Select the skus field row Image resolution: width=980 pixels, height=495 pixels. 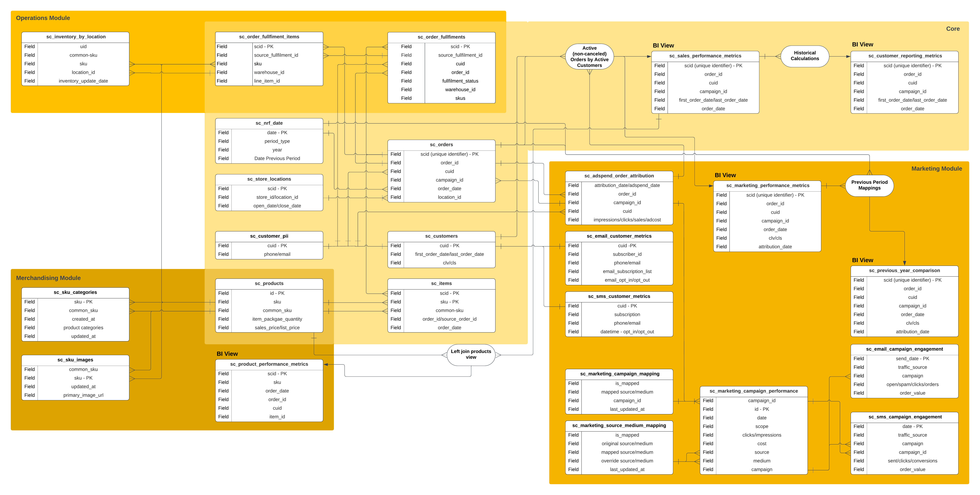[x=441, y=98]
